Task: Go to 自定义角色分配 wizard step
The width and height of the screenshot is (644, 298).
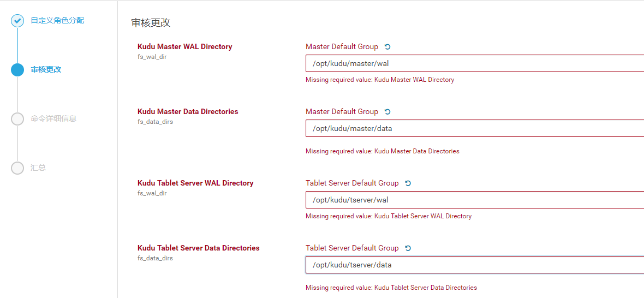Action: coord(57,21)
